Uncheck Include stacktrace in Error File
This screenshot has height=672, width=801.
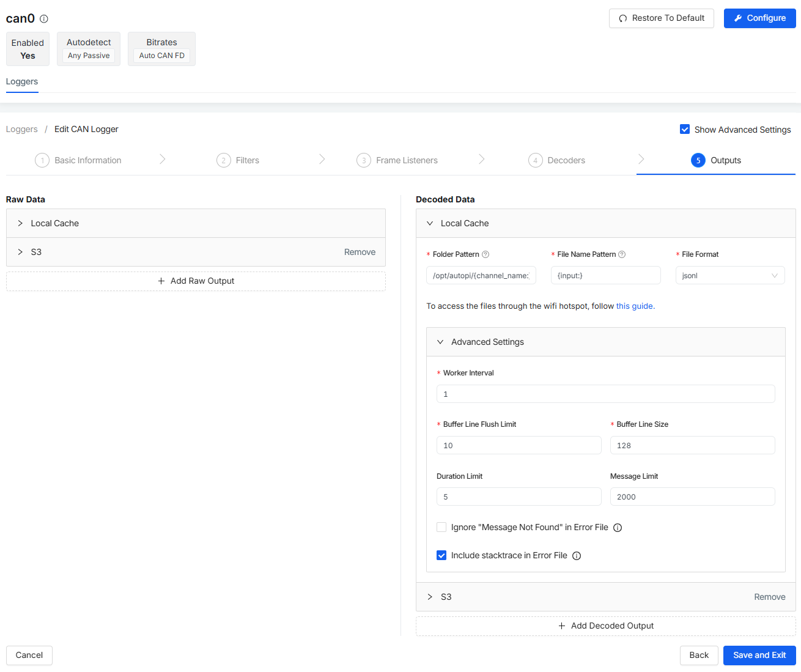441,555
